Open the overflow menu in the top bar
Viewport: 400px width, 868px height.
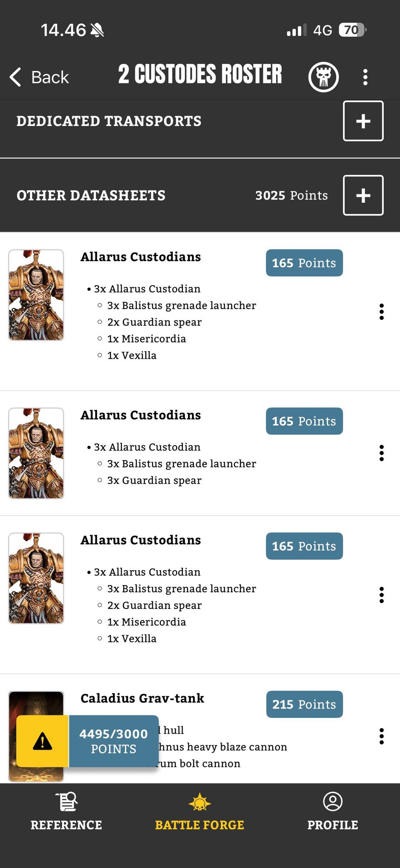click(x=365, y=76)
